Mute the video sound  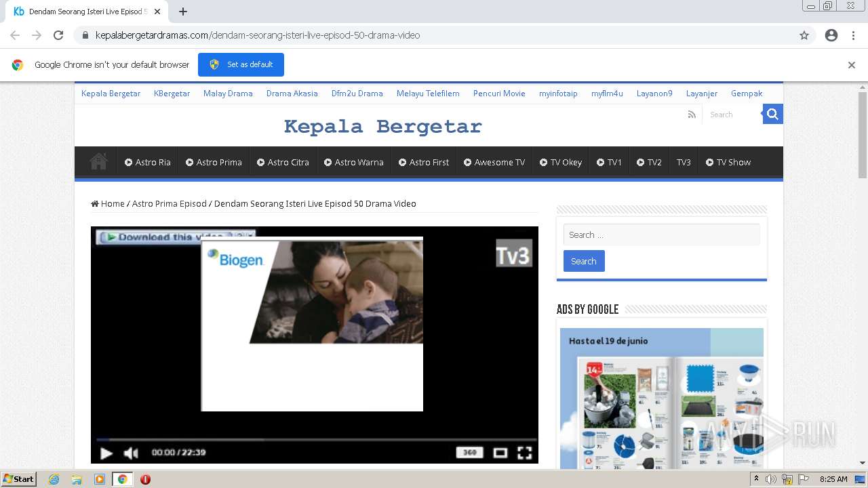click(x=131, y=453)
